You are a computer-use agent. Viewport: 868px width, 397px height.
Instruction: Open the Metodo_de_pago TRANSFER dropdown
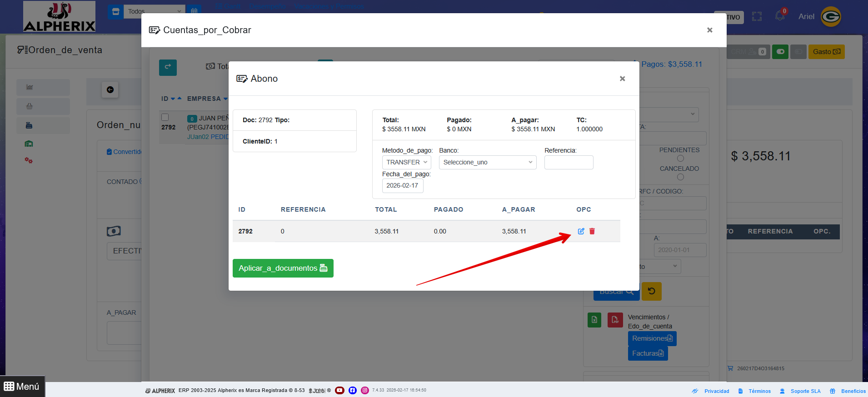406,162
